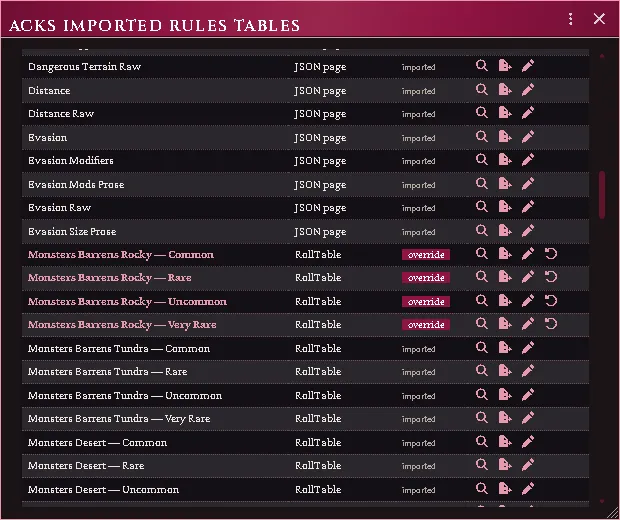Edit Monsters Barrens Rocky Uncommon table
The width and height of the screenshot is (620, 520).
(528, 301)
